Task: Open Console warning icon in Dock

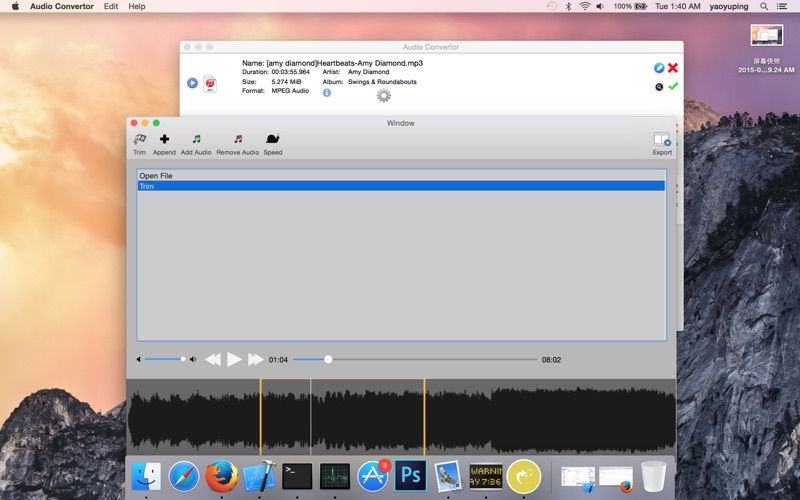Action: 486,476
